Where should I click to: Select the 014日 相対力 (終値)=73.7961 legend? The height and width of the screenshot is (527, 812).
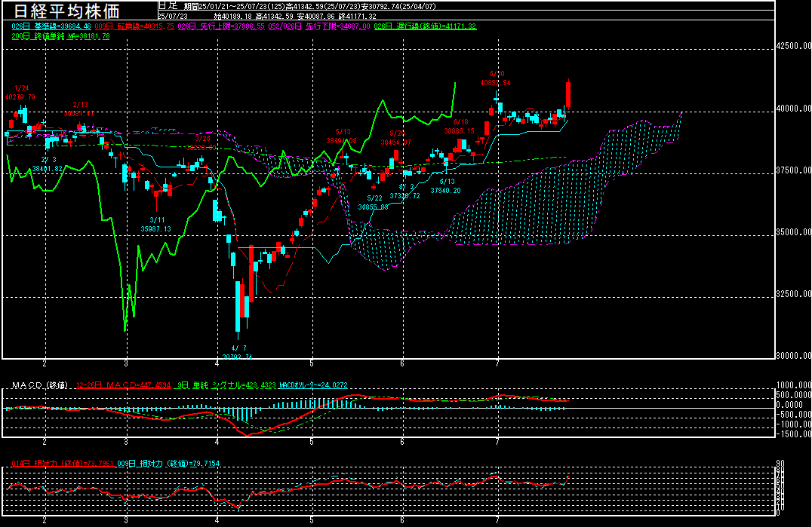[63, 464]
